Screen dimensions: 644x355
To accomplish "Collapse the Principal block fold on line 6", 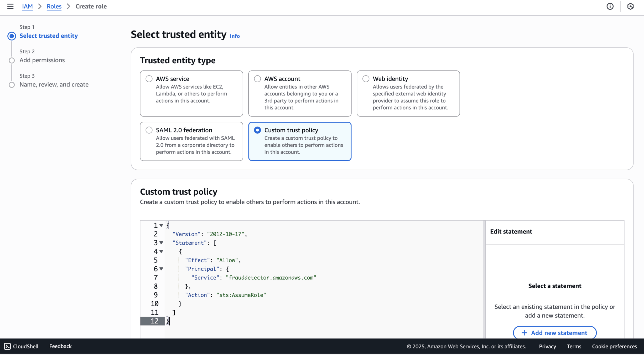I will pos(161,269).
